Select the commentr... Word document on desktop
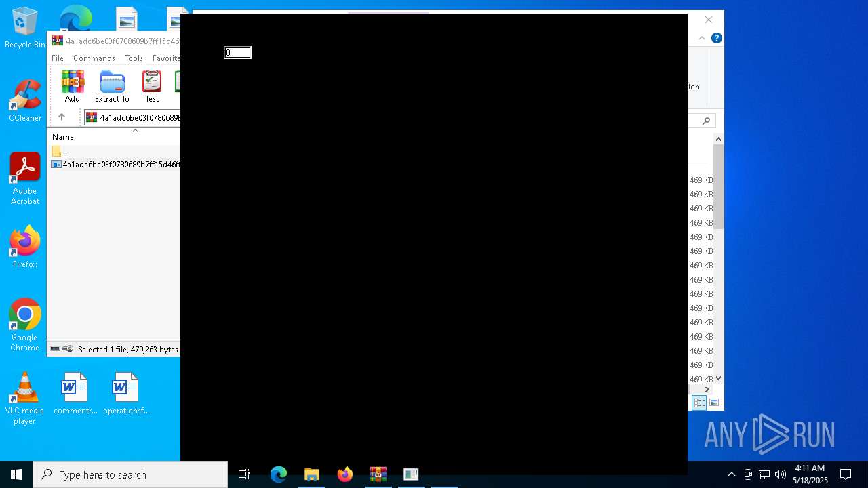The image size is (868, 488). 75,393
